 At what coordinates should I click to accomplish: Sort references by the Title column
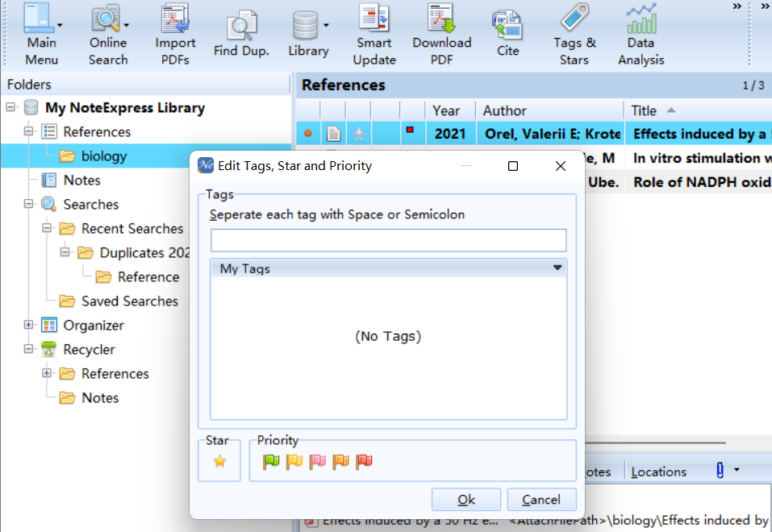tap(698, 110)
